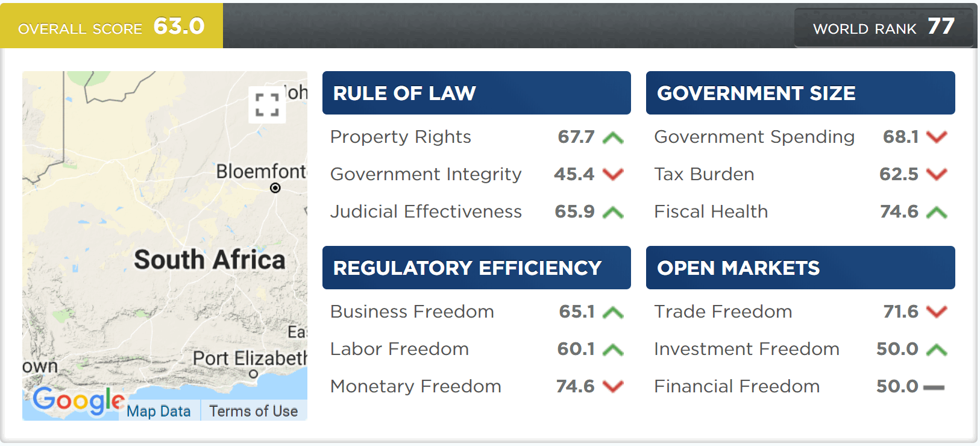Viewport: 980px width, 446px height.
Task: Click the Map Data link
Action: [159, 410]
